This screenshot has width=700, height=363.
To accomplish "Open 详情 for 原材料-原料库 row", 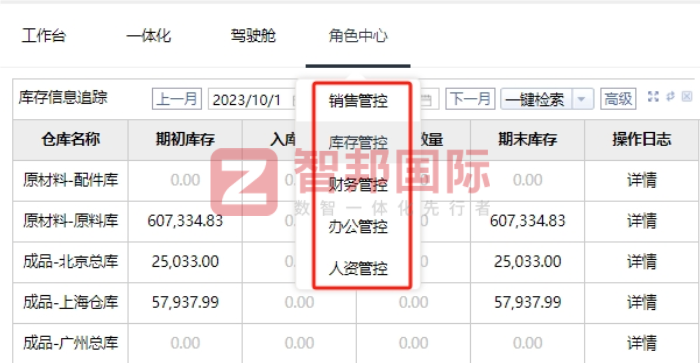I will click(x=642, y=221).
